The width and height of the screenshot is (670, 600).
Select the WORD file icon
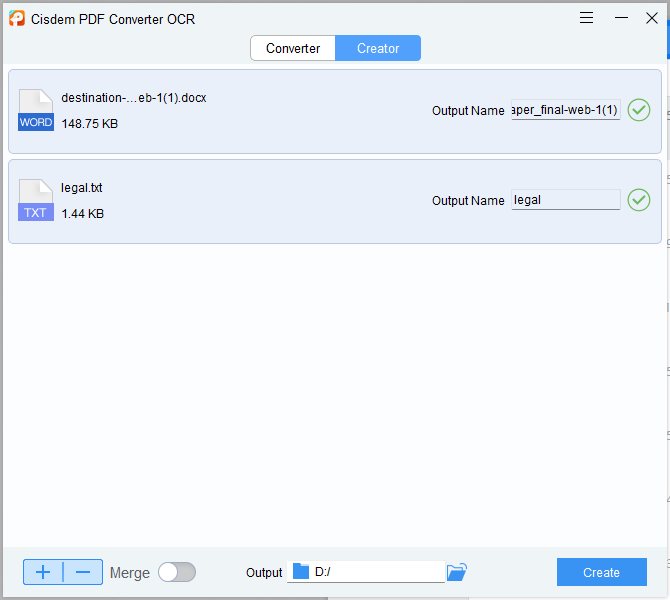click(36, 110)
